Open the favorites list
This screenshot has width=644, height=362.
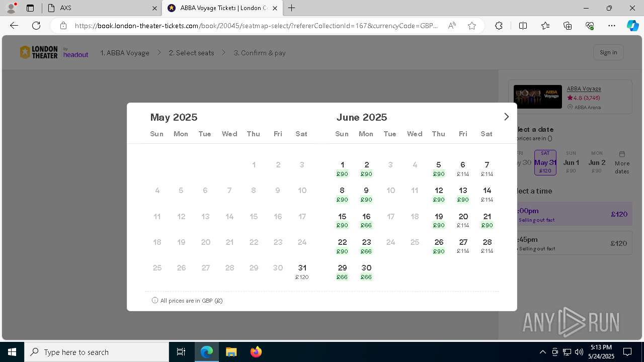point(545,26)
